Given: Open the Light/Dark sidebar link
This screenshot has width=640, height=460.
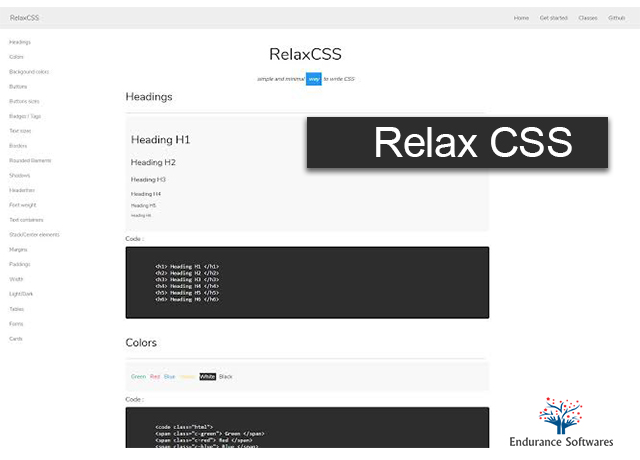Looking at the screenshot, I should tap(21, 294).
